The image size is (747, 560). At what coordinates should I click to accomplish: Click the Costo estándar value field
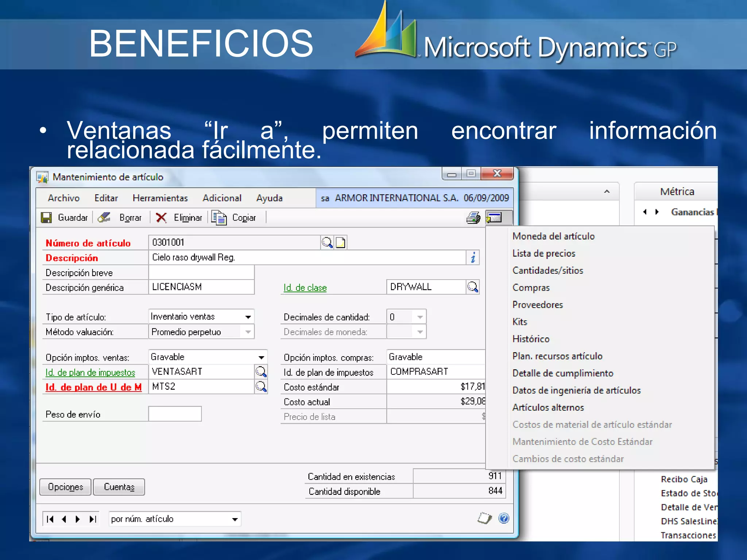click(x=436, y=386)
